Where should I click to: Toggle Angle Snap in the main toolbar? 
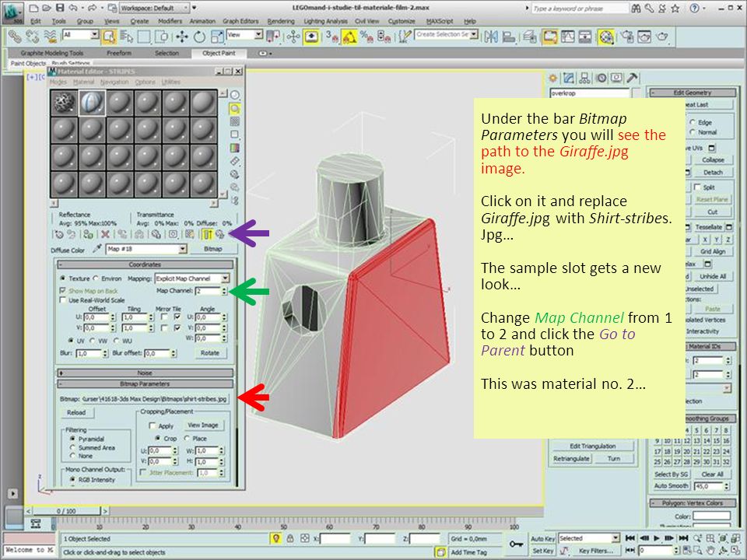[x=349, y=37]
